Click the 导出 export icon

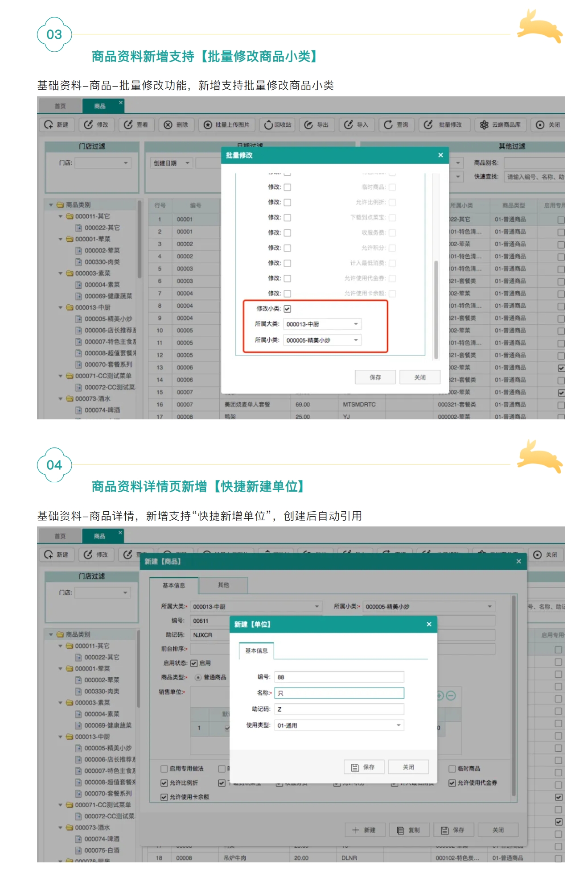308,125
